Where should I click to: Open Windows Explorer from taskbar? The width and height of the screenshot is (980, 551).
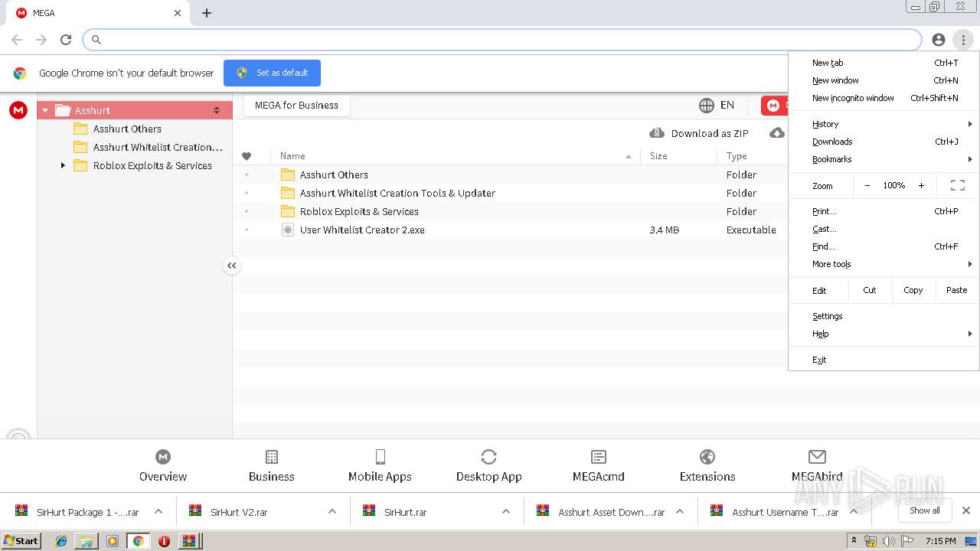[87, 541]
